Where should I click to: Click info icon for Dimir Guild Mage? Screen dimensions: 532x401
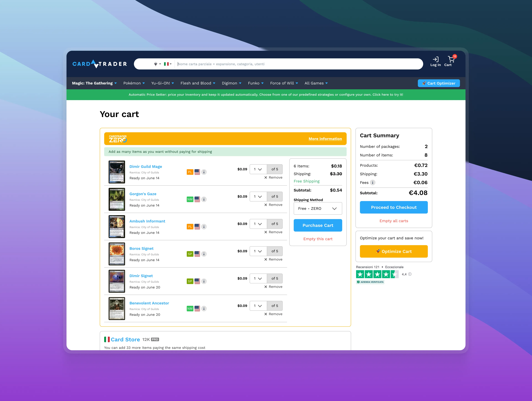pyautogui.click(x=204, y=172)
